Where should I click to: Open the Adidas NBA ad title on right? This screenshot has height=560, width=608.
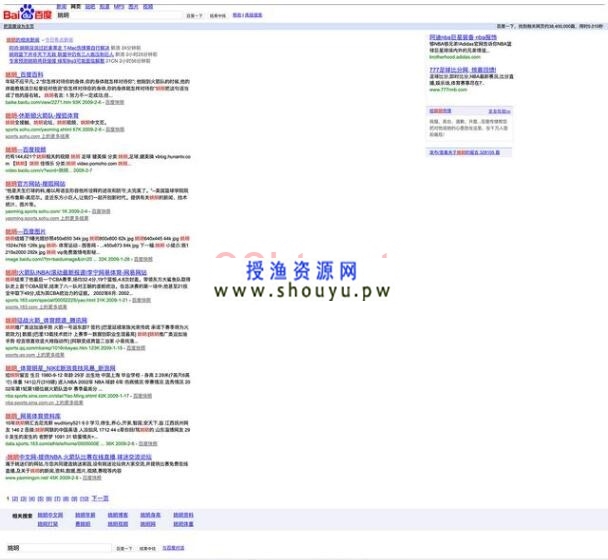[463, 38]
